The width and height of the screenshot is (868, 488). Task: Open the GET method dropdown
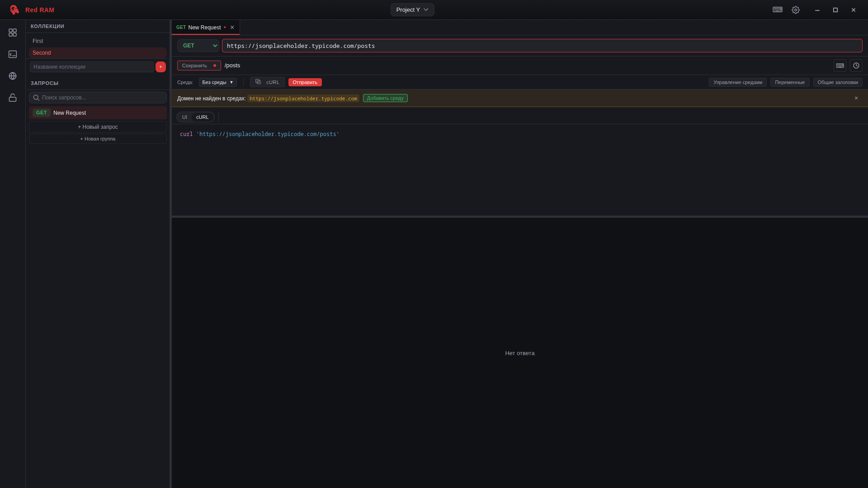pyautogui.click(x=198, y=46)
